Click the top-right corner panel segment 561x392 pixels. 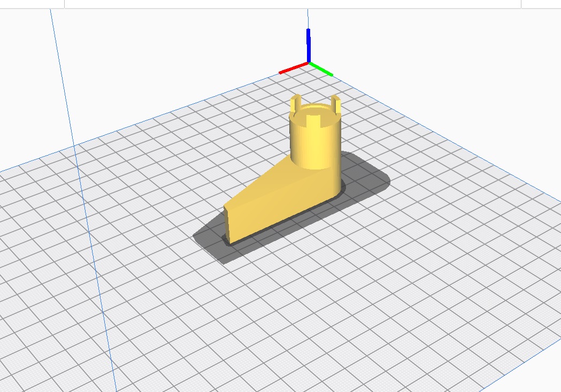coord(541,4)
